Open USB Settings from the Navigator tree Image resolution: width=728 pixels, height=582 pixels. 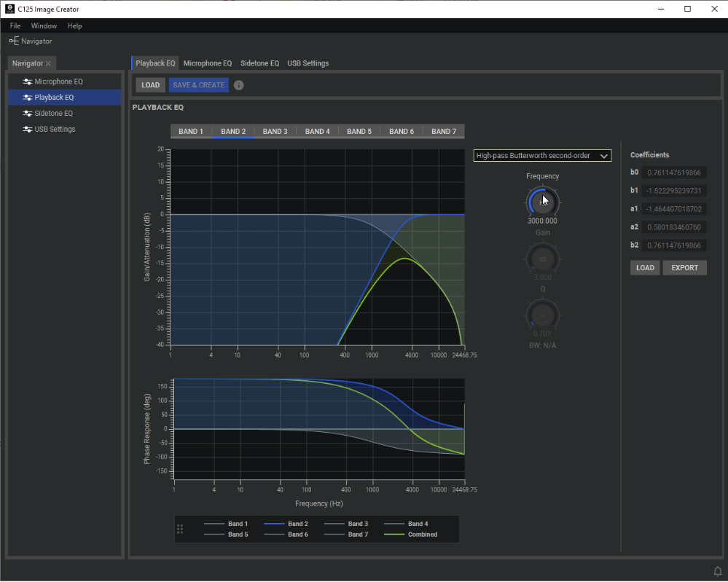click(55, 129)
